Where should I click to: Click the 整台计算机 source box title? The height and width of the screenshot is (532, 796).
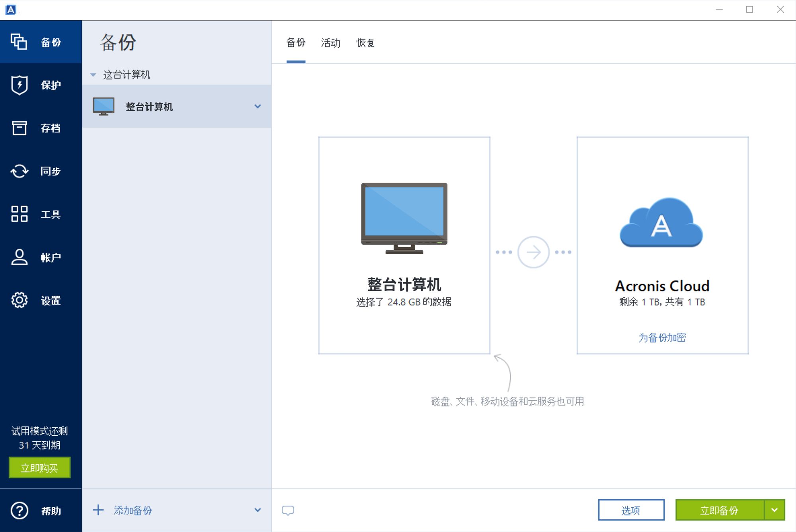point(404,285)
